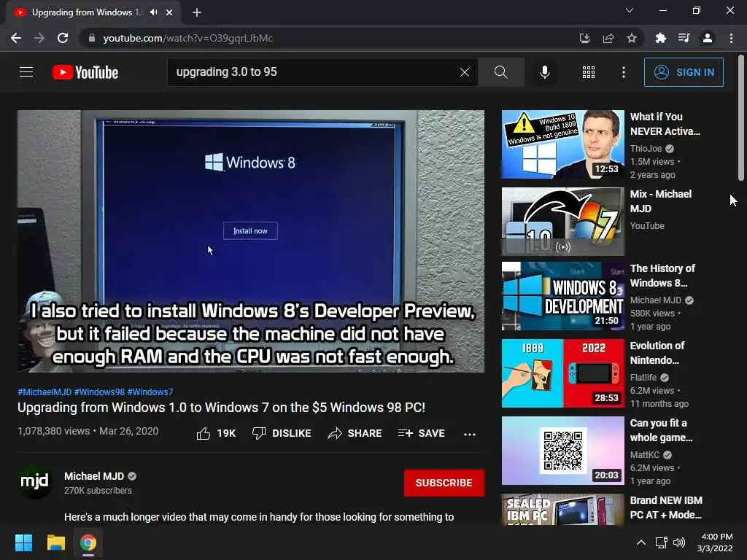Subscribe to Michael MJD

coord(444,483)
